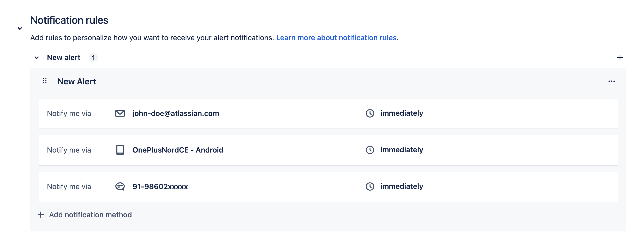This screenshot has height=245, width=644.
Task: Click the New Alert rule title
Action: (77, 81)
